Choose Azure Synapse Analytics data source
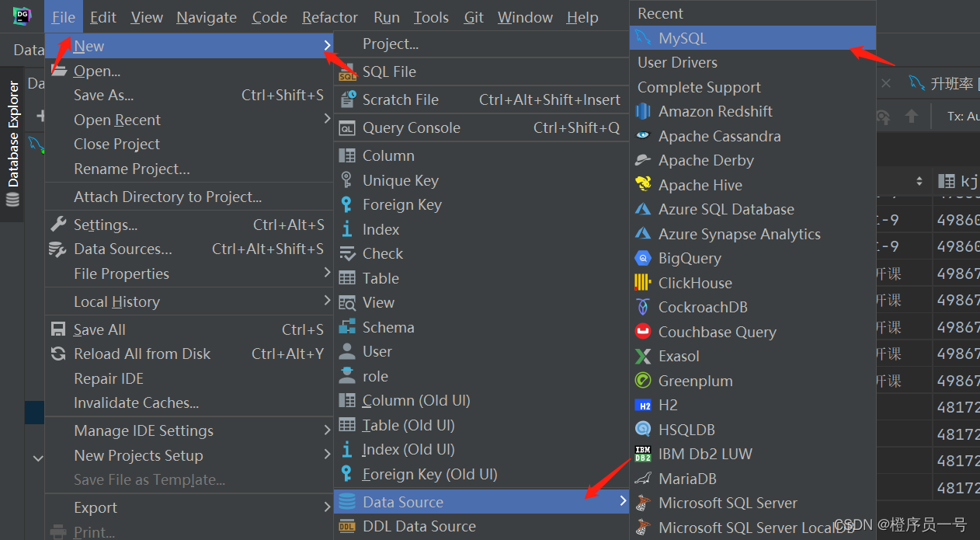 [752, 234]
